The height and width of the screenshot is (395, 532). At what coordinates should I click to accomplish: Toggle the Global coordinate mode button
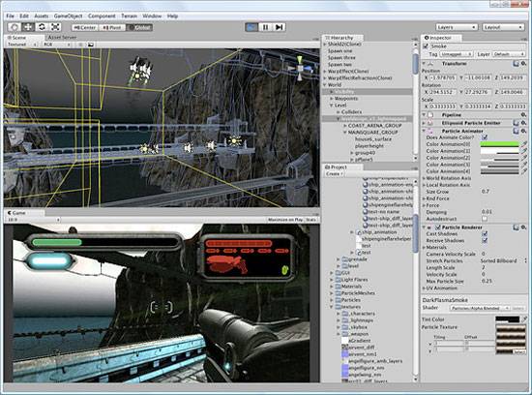139,27
